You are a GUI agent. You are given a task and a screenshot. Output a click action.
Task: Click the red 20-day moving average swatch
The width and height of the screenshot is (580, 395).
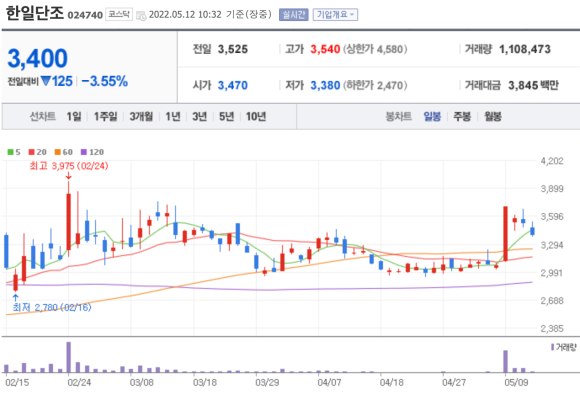coord(31,152)
